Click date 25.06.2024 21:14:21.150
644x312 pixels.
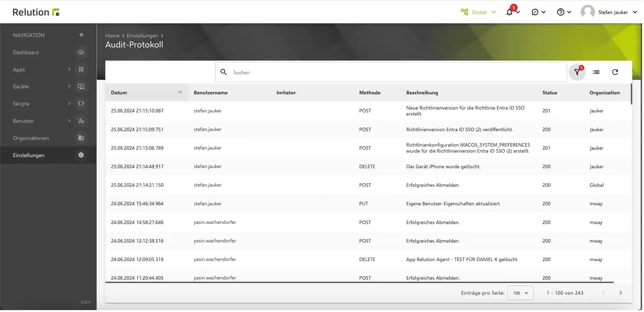[138, 186]
